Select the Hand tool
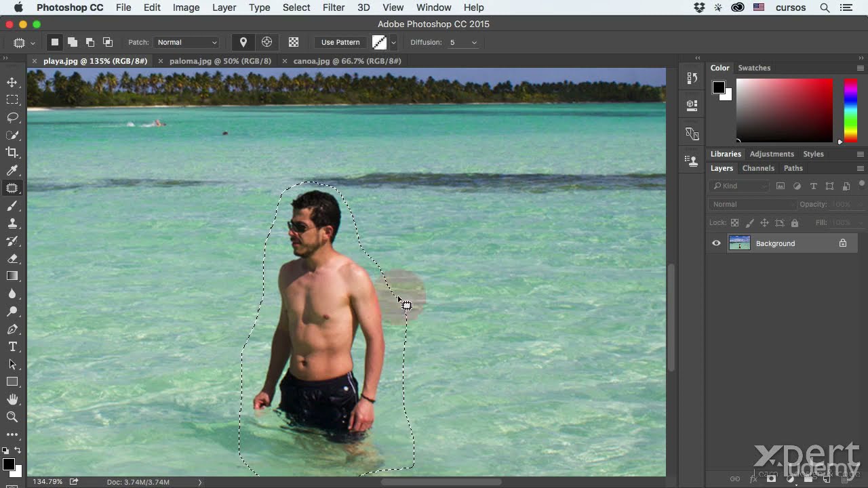Image resolution: width=868 pixels, height=488 pixels. pos(12,399)
